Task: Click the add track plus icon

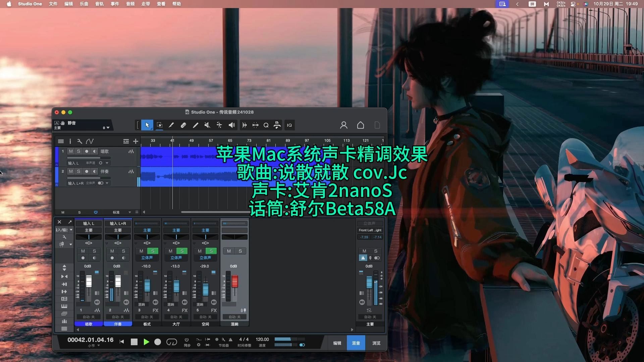Action: coord(136,141)
